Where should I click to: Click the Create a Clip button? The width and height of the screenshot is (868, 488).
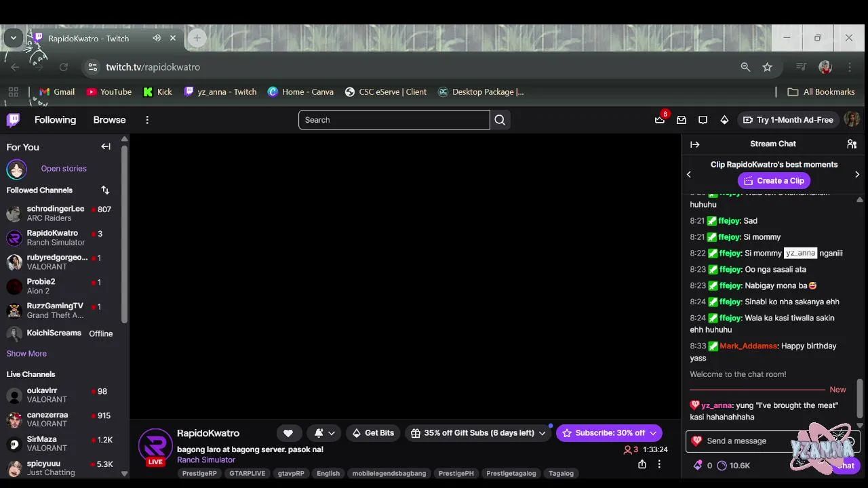(774, 181)
